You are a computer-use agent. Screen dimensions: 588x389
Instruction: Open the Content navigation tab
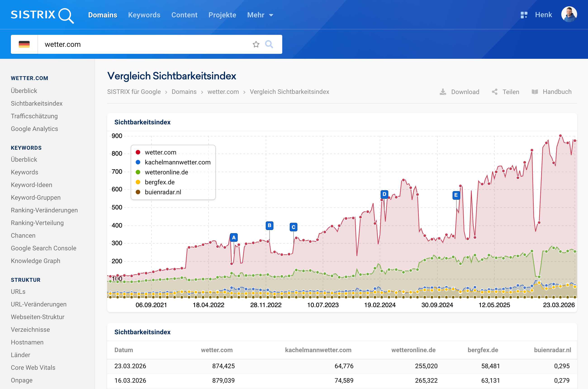[x=184, y=15]
